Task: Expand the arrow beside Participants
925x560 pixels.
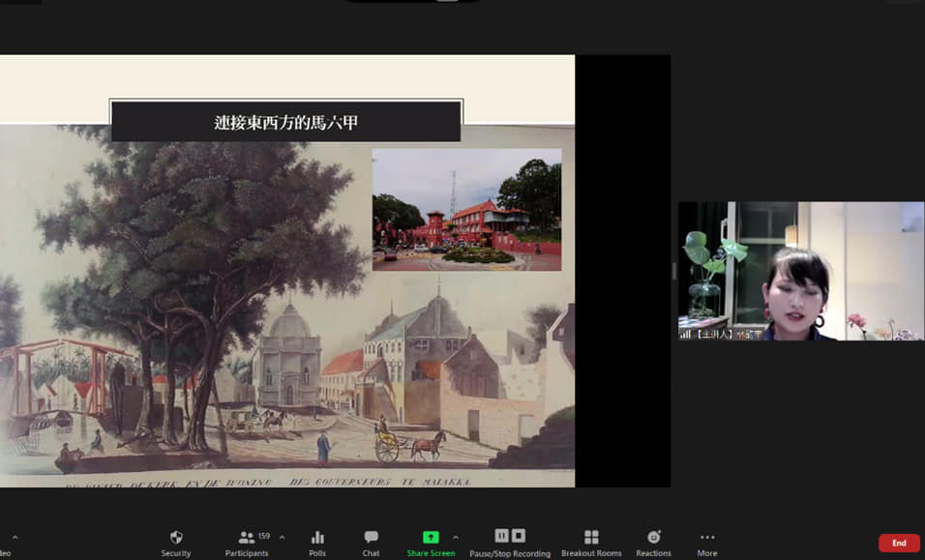Action: (x=282, y=537)
